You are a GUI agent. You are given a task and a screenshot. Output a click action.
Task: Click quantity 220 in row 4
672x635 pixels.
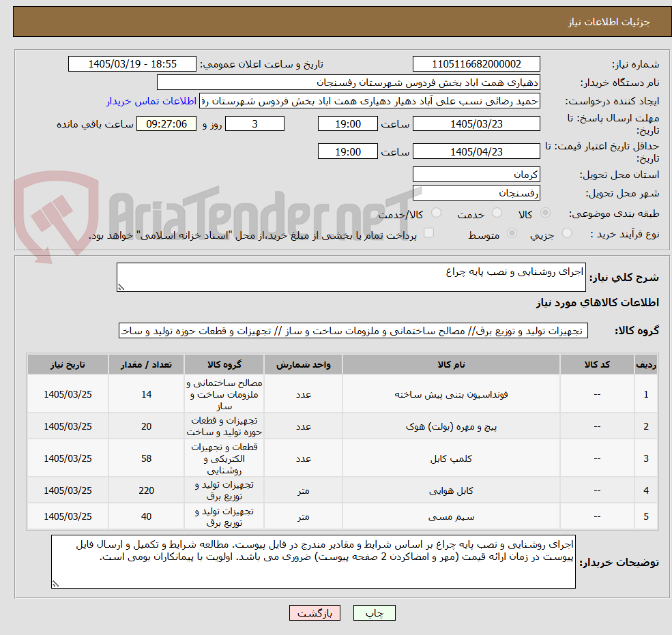tap(146, 490)
